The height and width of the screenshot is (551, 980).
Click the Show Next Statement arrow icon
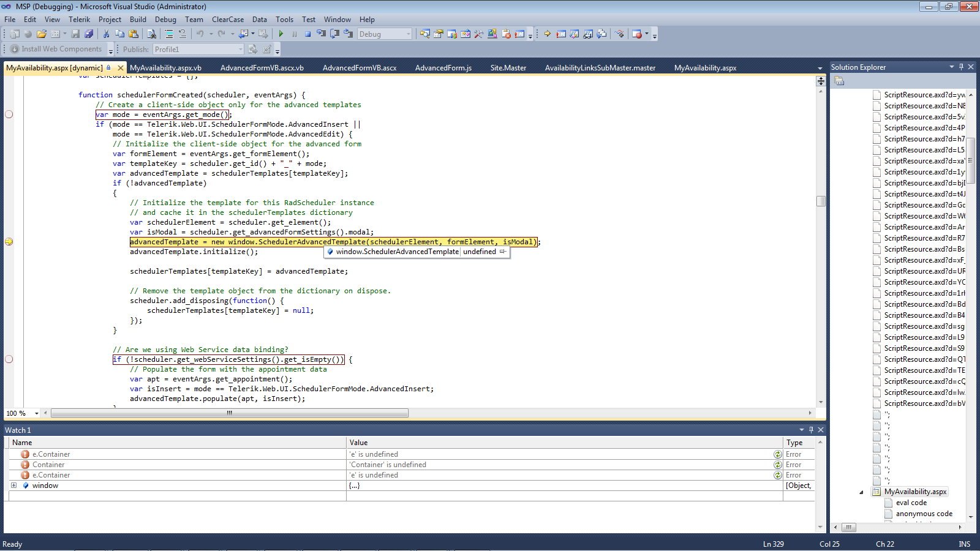coord(547,34)
